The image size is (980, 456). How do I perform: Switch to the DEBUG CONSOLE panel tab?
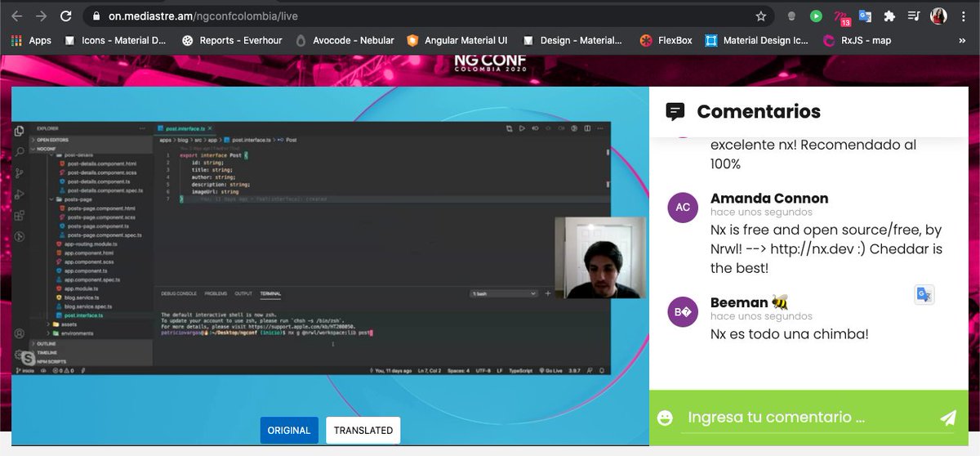click(x=179, y=293)
